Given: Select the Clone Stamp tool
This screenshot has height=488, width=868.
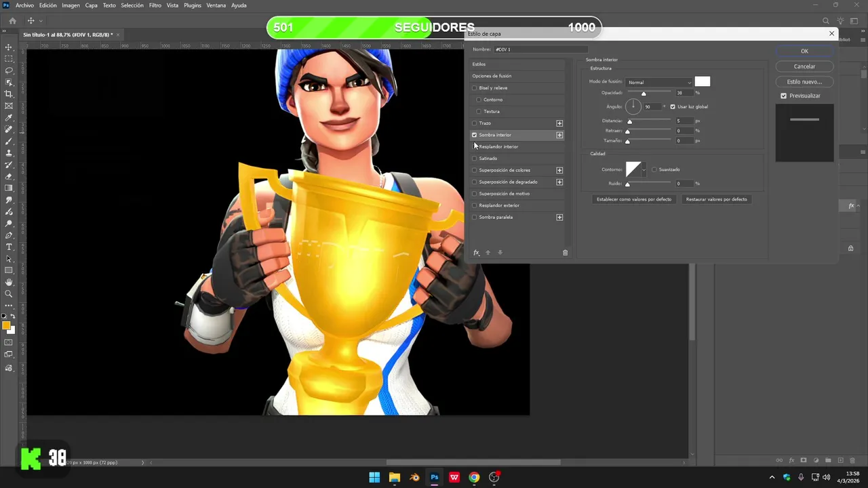Looking at the screenshot, I should coord(9,153).
